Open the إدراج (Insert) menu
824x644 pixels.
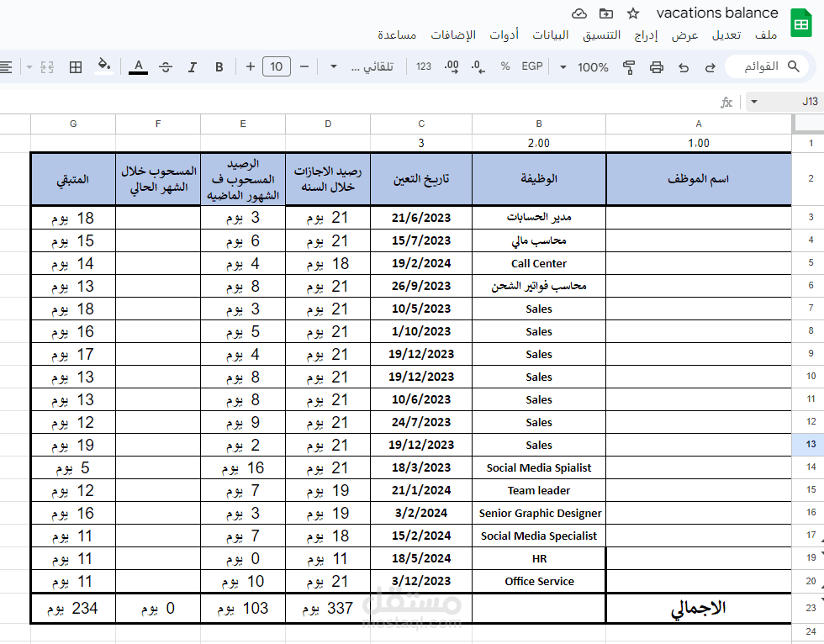(646, 35)
